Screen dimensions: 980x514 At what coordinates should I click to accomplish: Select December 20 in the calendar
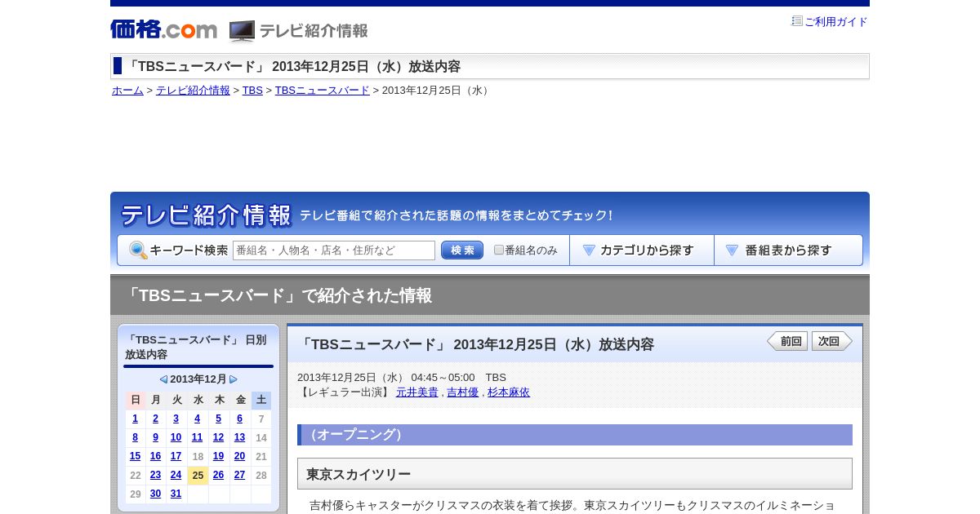pyautogui.click(x=240, y=456)
